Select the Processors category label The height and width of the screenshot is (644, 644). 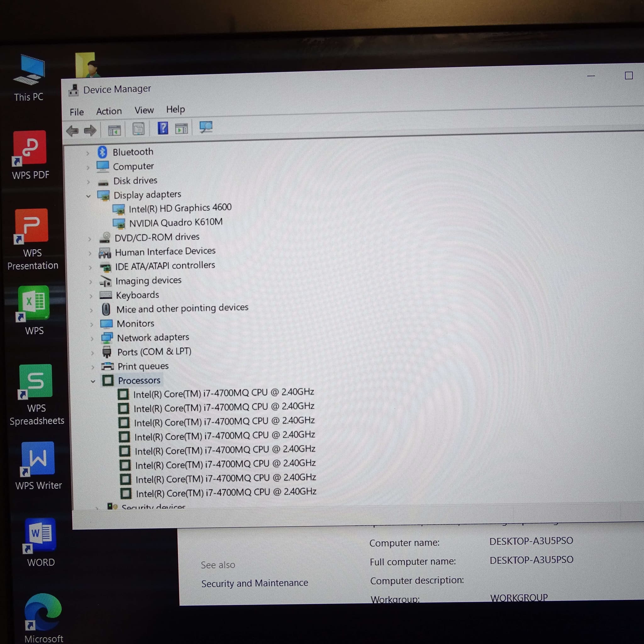(139, 380)
